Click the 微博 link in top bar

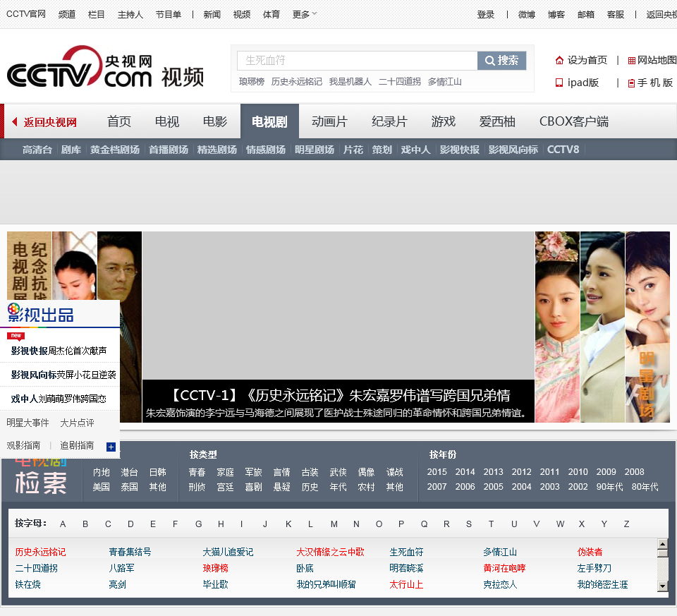[x=527, y=15]
